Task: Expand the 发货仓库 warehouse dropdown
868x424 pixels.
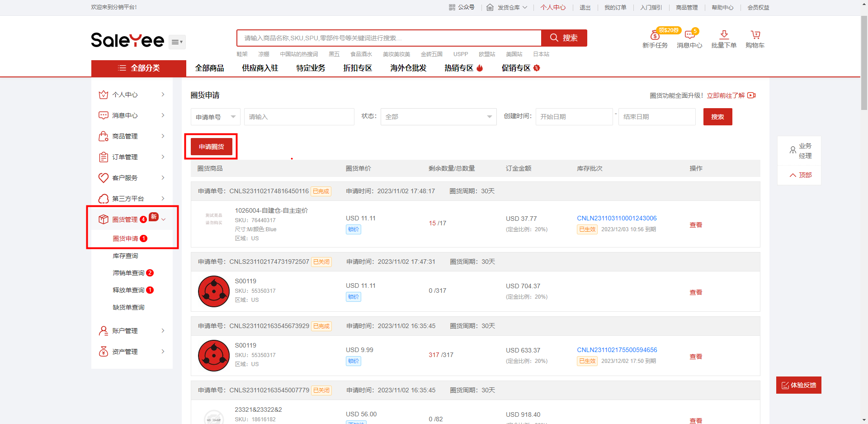Action: [507, 8]
